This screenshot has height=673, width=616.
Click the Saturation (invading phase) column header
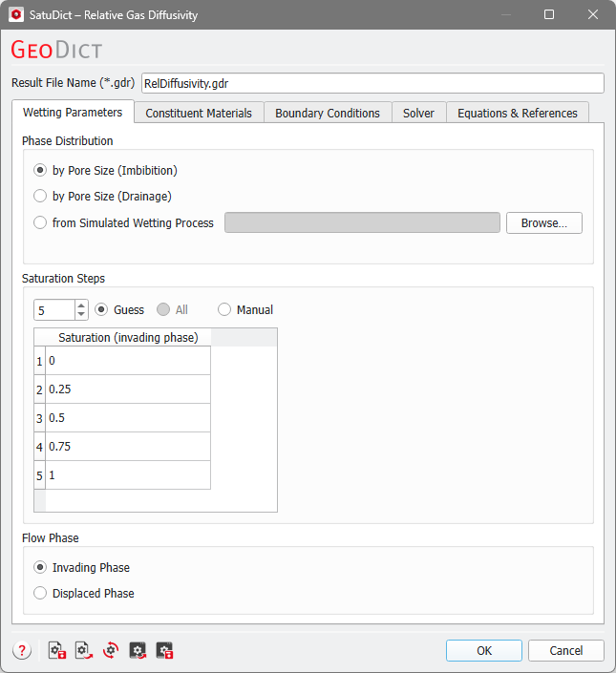pos(128,337)
